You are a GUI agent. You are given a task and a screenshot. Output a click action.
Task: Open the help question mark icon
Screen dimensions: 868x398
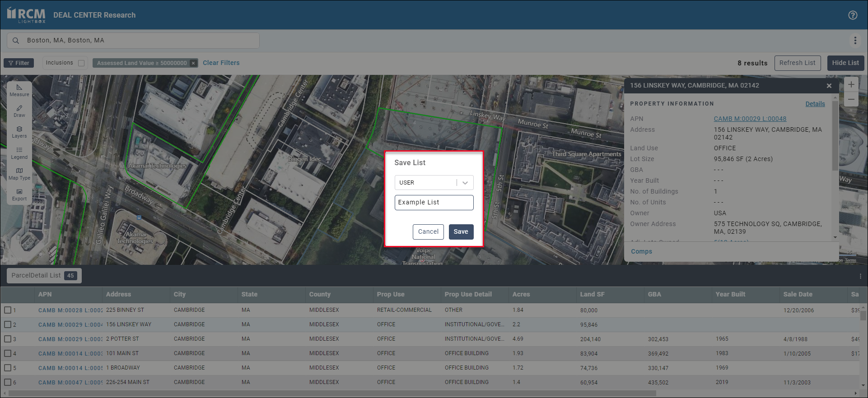click(853, 15)
